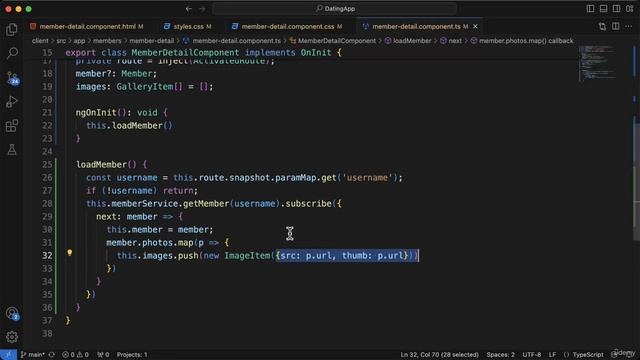Click the remote window indicator in status bar
This screenshot has height=360, width=640.
pos(8,355)
